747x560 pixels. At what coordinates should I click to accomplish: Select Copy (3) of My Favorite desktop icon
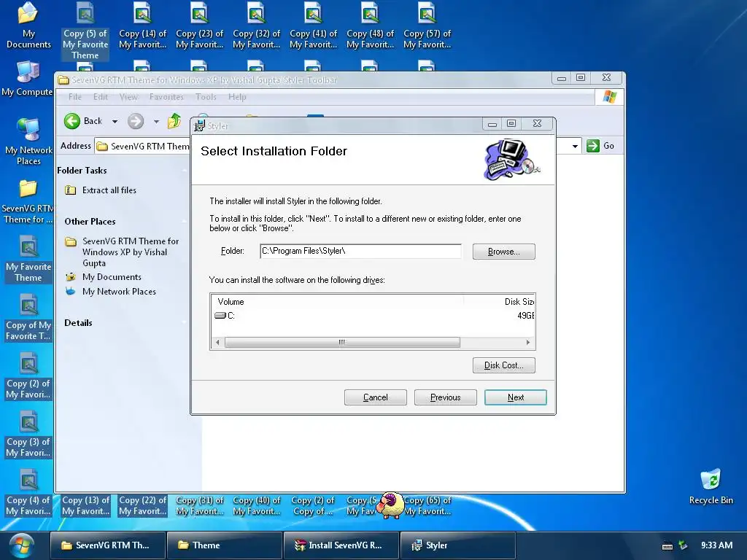tap(28, 435)
